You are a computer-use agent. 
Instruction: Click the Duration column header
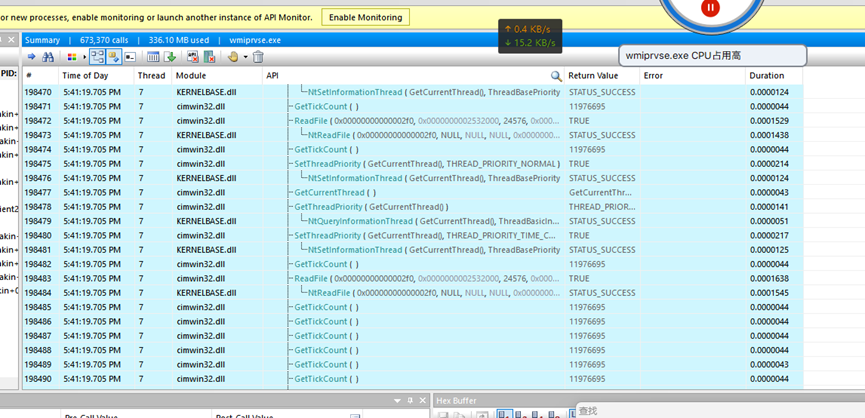point(774,76)
